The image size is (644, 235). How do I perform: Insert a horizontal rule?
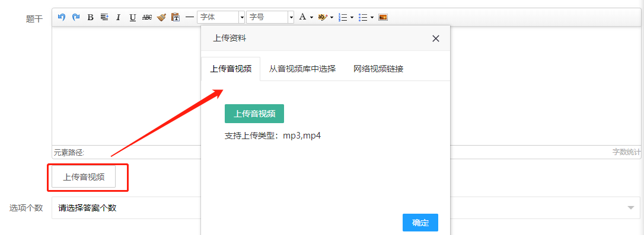click(x=189, y=17)
